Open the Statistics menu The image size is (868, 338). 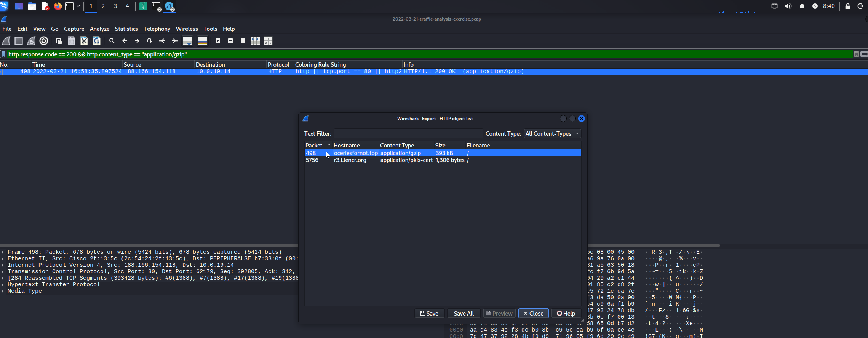(126, 29)
